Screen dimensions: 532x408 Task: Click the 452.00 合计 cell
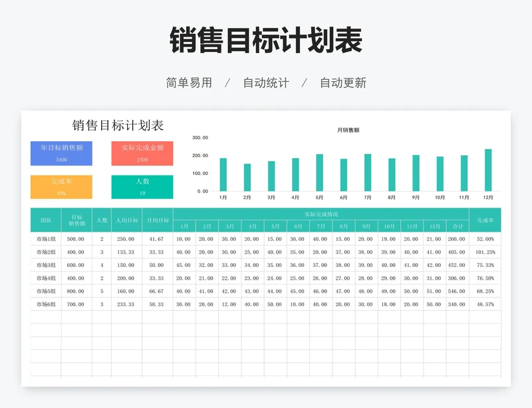coord(457,265)
